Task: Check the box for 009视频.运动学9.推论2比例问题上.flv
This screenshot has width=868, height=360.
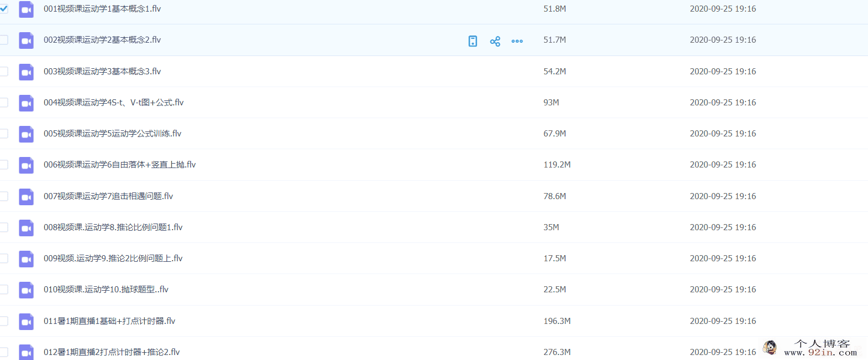Action: pos(3,258)
